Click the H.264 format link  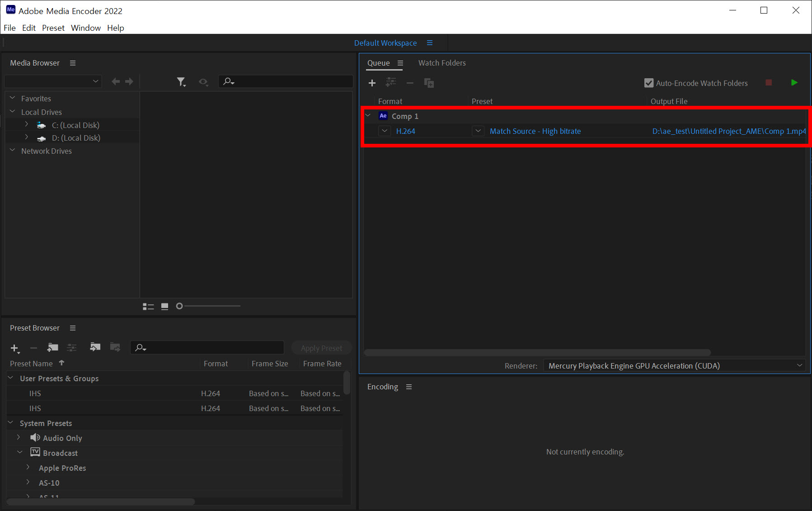[x=405, y=131]
